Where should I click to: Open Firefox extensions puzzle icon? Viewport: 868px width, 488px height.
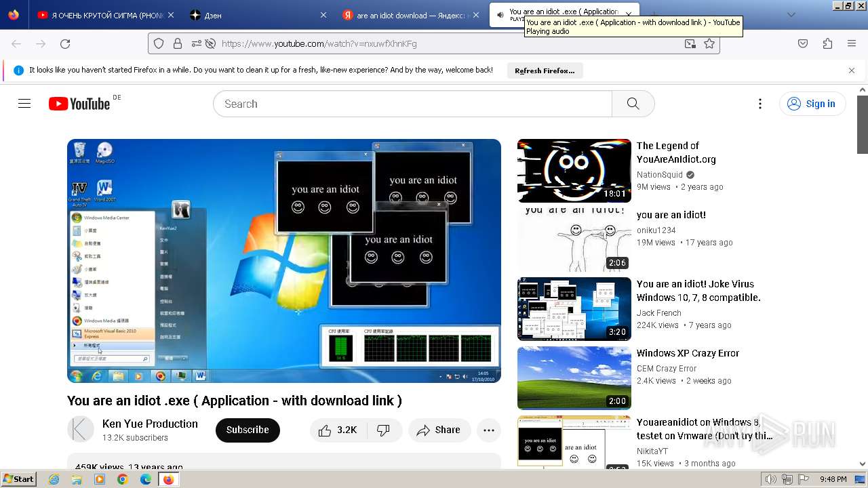pos(827,43)
